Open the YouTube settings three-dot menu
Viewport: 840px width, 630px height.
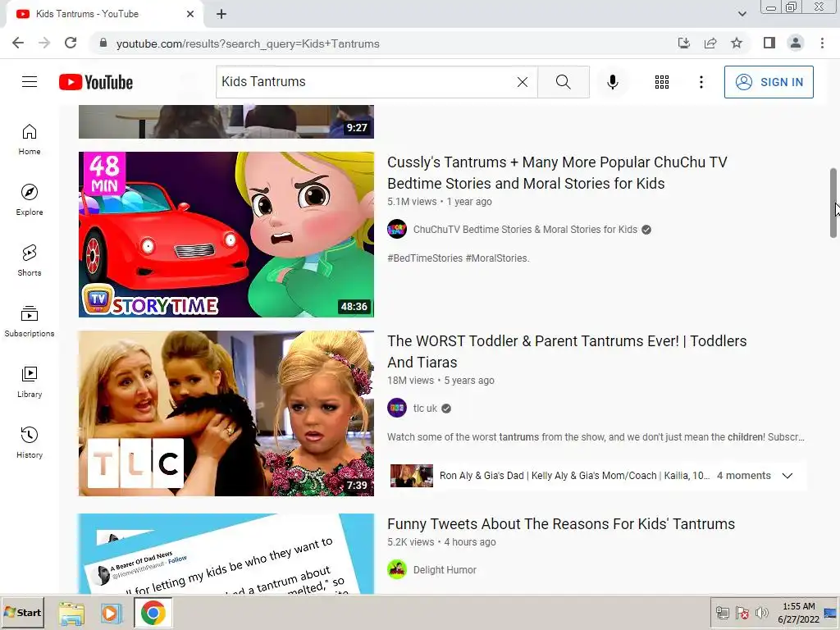[701, 82]
